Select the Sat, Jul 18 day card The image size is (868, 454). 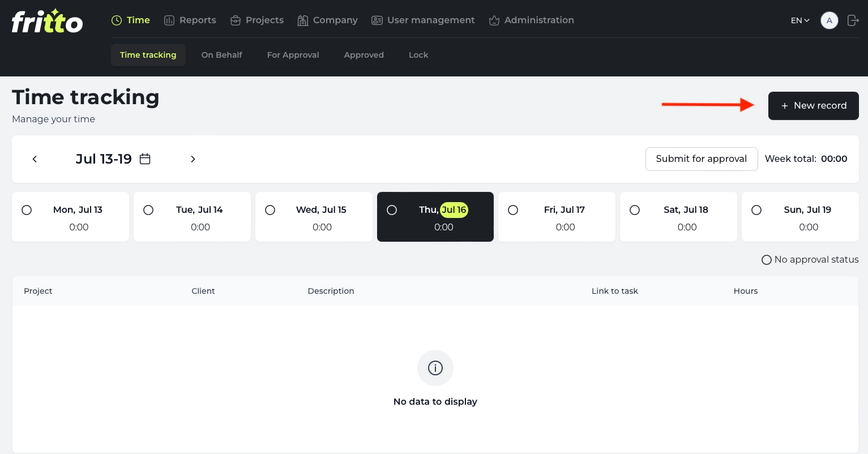coord(678,217)
